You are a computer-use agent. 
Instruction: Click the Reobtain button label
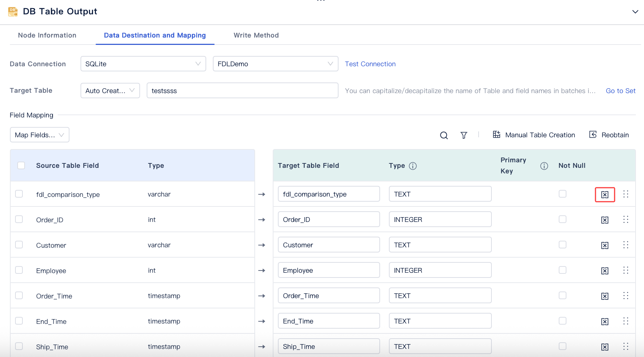pyautogui.click(x=615, y=135)
